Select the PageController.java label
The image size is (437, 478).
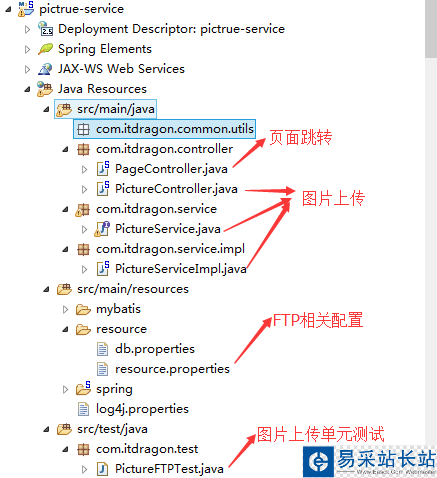tap(171, 169)
